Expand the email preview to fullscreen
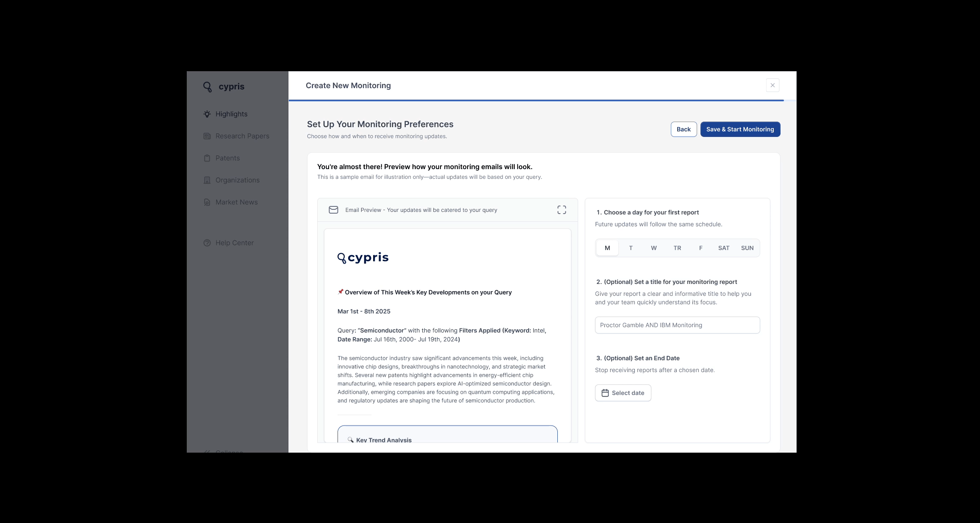980x523 pixels. (x=562, y=210)
